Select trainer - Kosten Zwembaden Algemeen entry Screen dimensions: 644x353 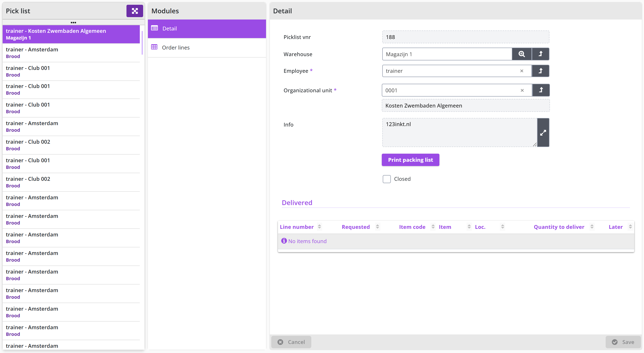[x=71, y=34]
